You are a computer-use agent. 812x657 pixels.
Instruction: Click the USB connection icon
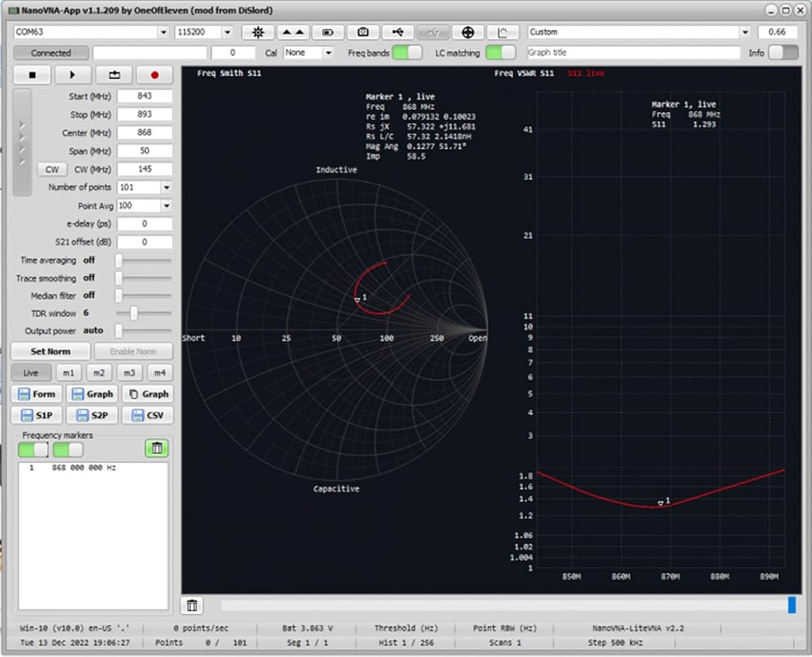398,32
